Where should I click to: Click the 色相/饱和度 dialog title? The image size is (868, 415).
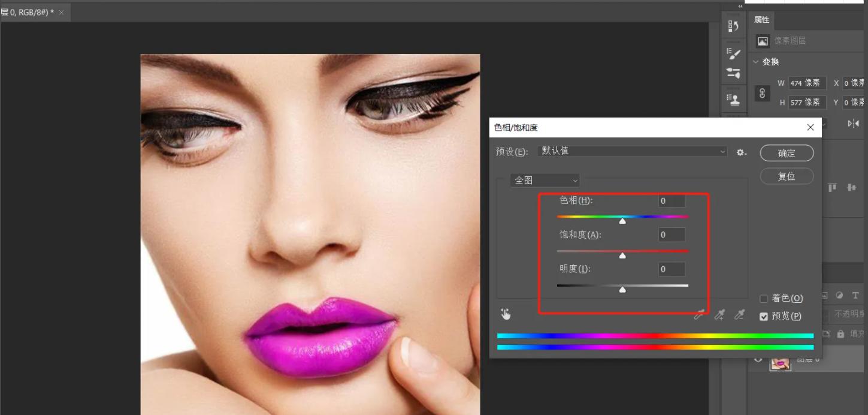[516, 128]
